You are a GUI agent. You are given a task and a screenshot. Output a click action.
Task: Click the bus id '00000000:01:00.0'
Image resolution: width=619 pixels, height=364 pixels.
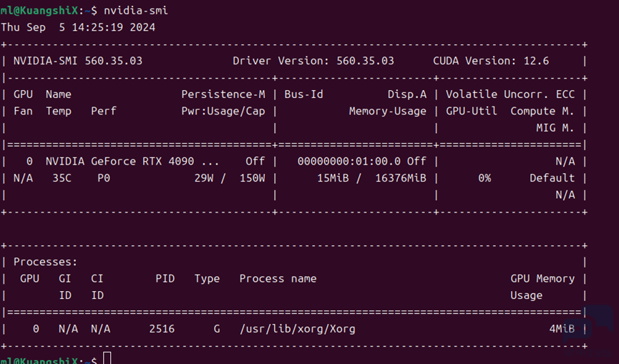pyautogui.click(x=349, y=162)
